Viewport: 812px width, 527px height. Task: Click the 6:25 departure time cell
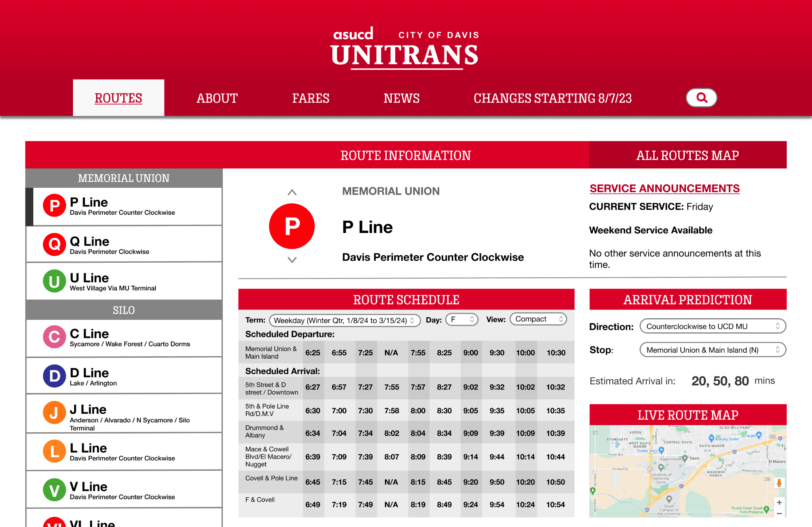313,353
